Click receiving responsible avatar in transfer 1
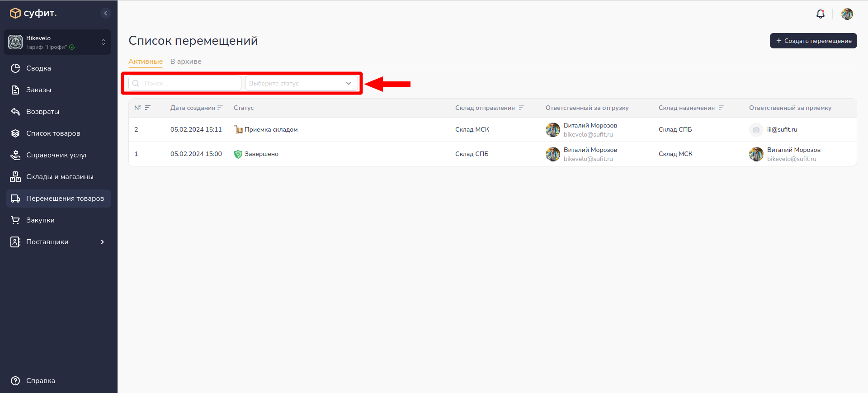 coord(756,154)
